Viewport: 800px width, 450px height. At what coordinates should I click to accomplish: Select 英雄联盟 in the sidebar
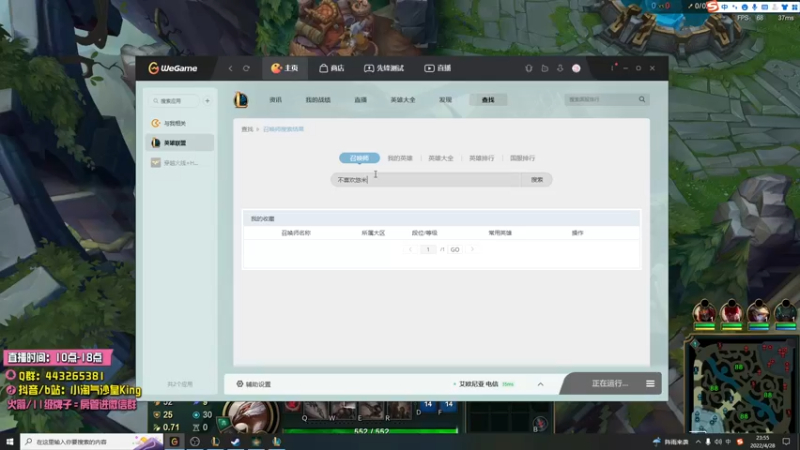pyautogui.click(x=180, y=143)
